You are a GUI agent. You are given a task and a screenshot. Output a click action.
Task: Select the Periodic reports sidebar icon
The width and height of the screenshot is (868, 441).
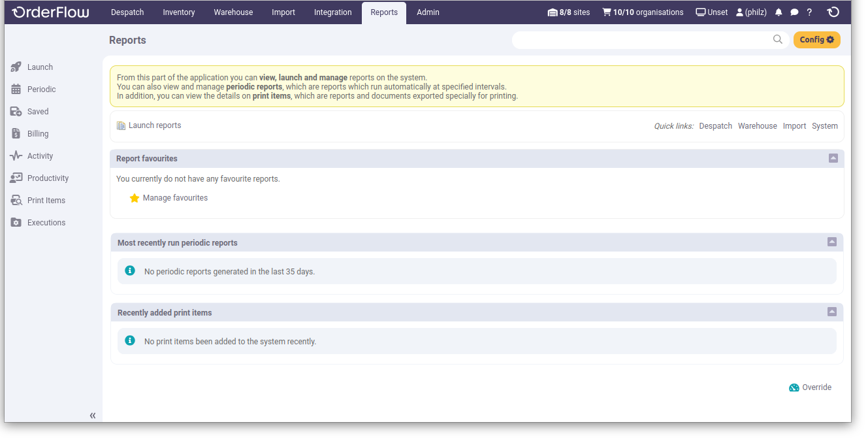16,89
